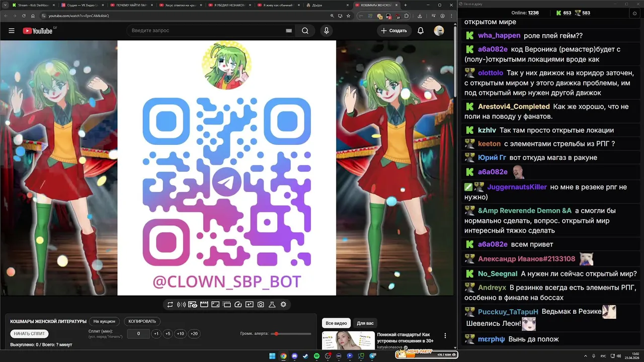Open the Понижай стандарты video thumbnail

pos(348,341)
